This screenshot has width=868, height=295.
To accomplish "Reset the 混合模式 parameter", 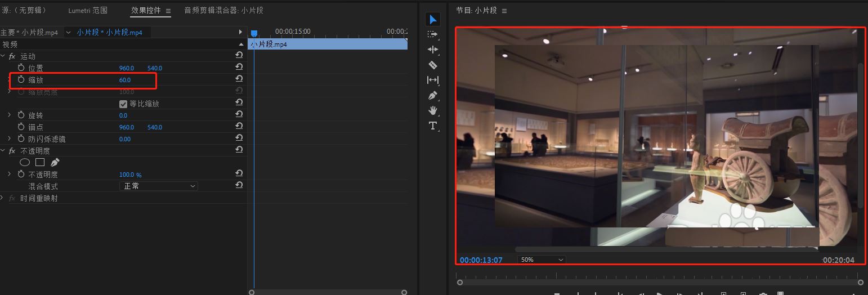I will pyautogui.click(x=239, y=186).
